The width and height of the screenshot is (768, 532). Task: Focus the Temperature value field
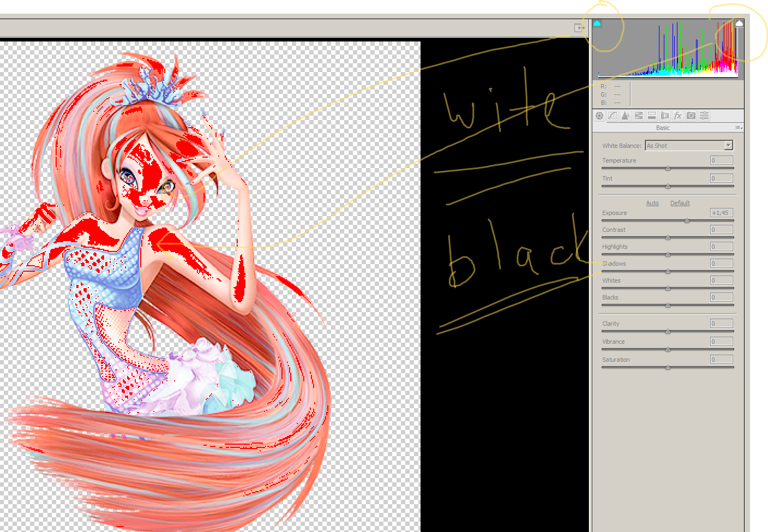coord(722,160)
